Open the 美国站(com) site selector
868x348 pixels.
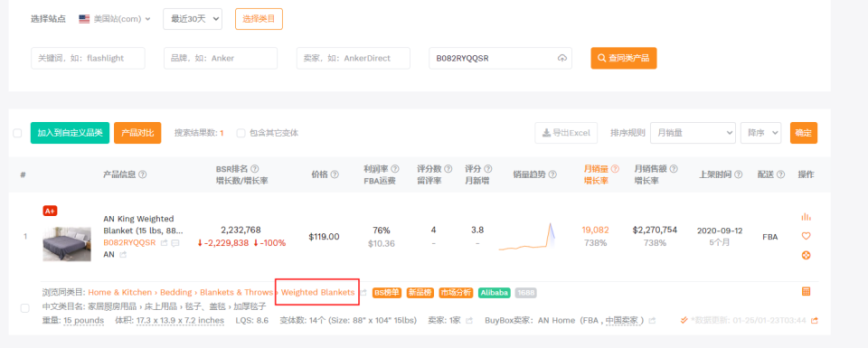(x=115, y=19)
